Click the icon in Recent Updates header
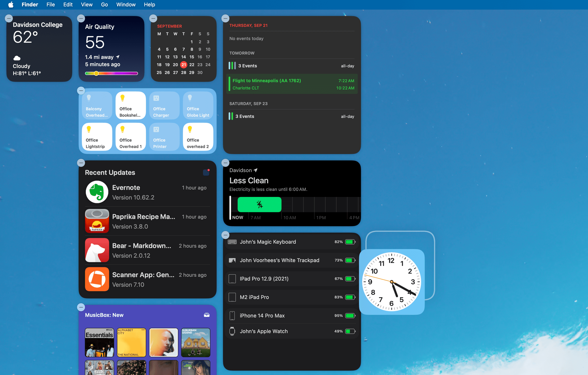Image resolution: width=588 pixels, height=375 pixels. click(x=206, y=172)
